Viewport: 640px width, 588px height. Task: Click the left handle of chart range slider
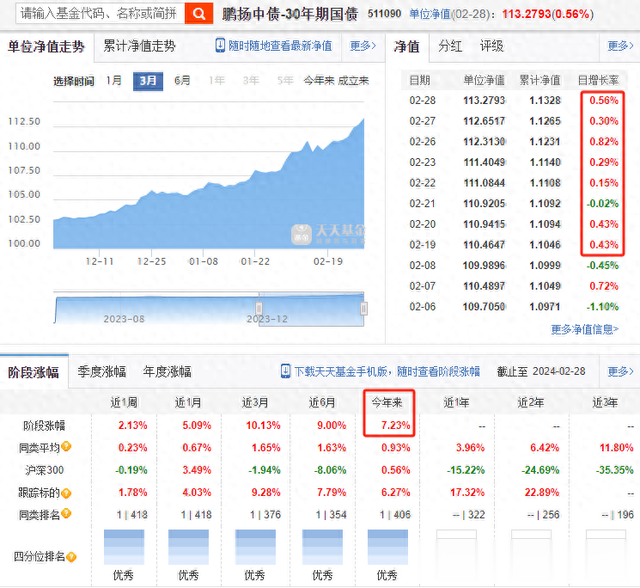tap(259, 308)
